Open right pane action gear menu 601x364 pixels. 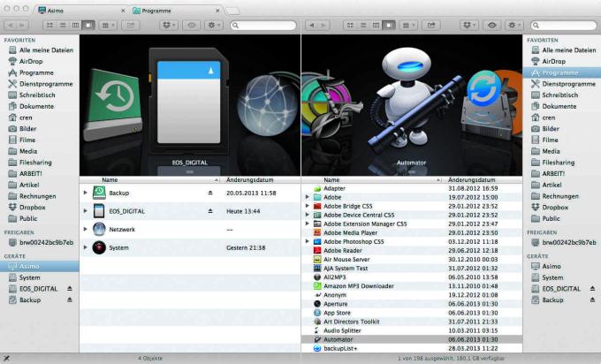pos(514,26)
